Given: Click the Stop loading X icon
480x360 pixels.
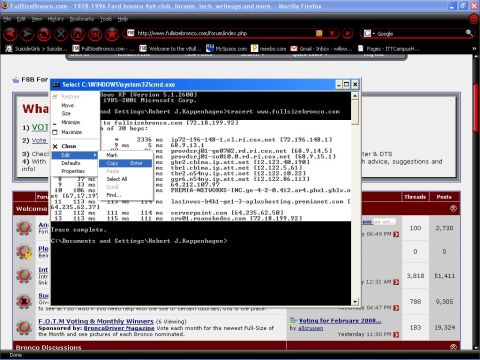Looking at the screenshot, I should pos(61,33).
